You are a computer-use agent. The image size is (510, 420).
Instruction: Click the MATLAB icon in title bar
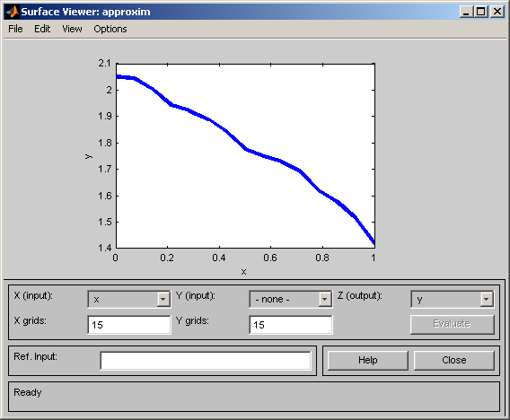pos(13,12)
